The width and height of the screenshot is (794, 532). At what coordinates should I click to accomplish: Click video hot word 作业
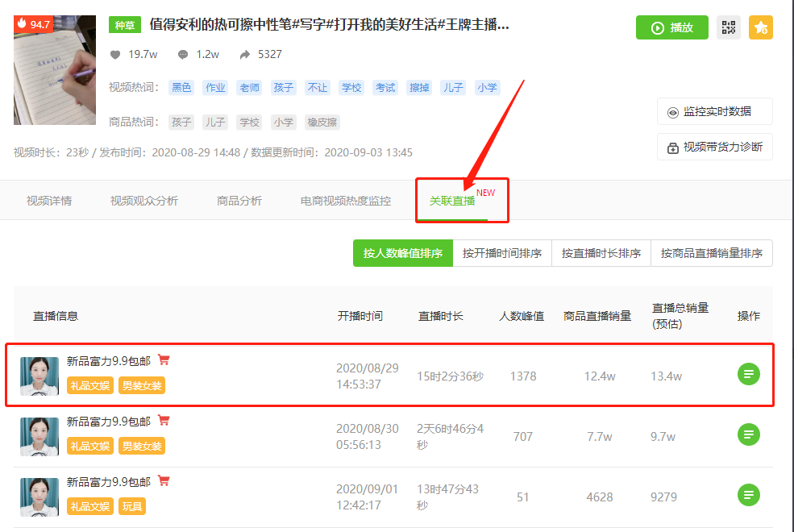click(x=215, y=88)
